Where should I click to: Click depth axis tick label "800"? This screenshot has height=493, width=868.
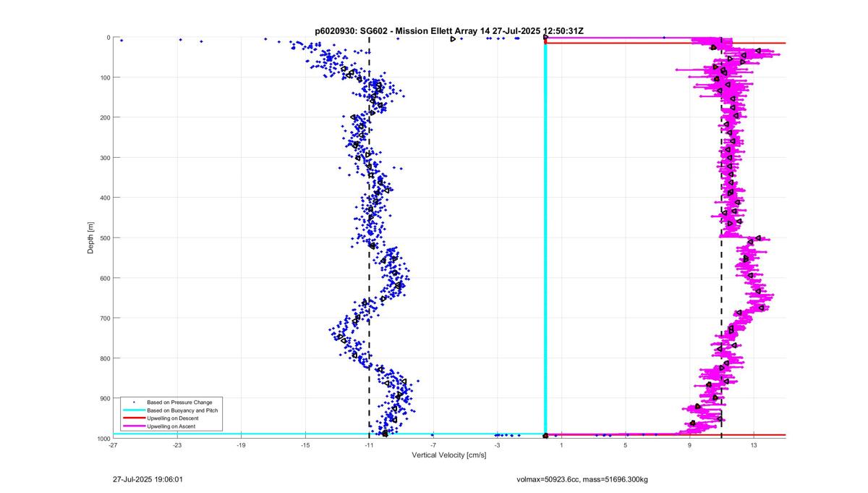coord(105,358)
